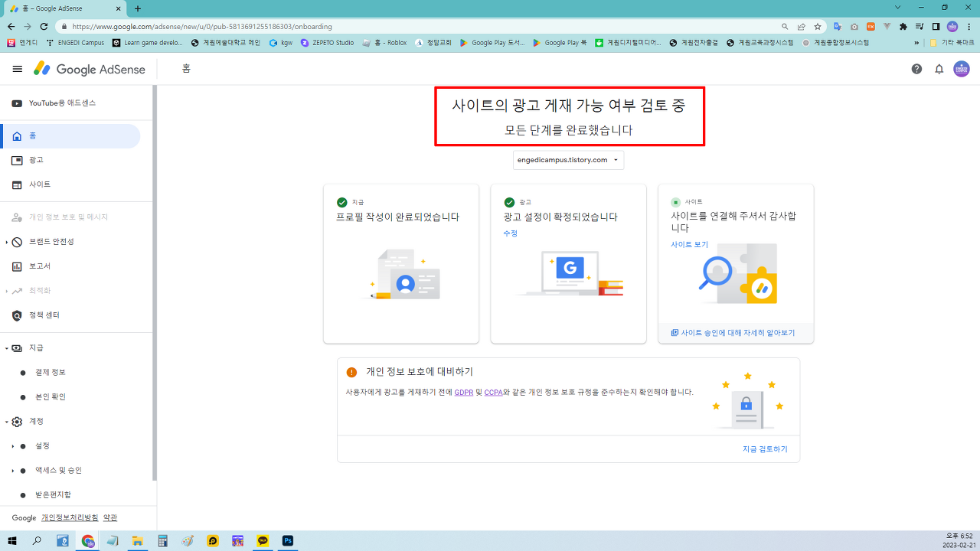The width and height of the screenshot is (980, 551).
Task: Open Chrome from the taskbar
Action: click(88, 541)
